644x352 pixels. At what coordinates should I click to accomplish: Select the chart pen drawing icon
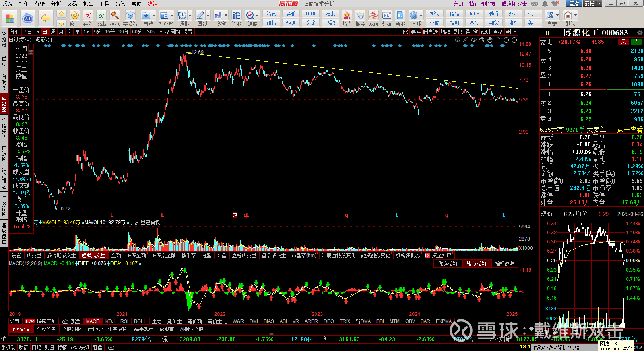pos(466,40)
